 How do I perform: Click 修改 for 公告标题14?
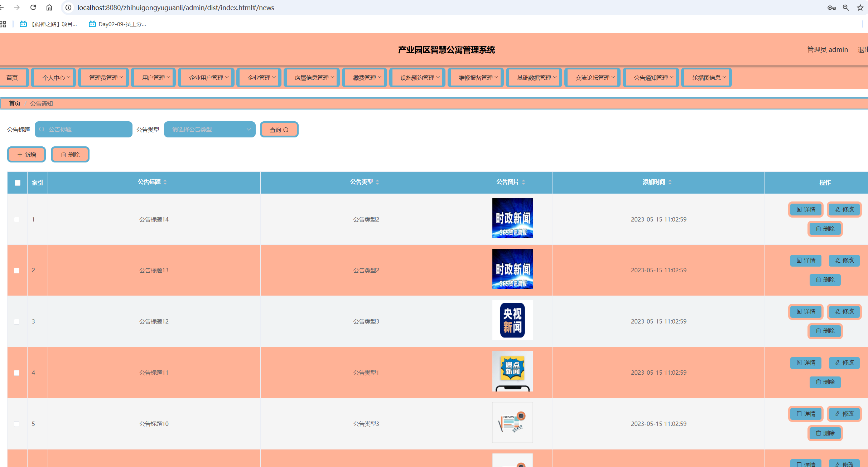coord(844,209)
